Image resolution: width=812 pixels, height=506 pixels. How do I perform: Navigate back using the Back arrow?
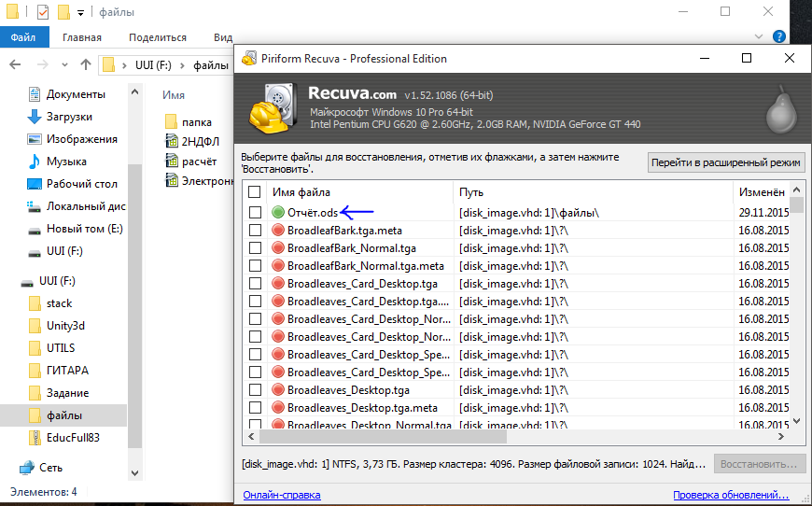point(16,65)
